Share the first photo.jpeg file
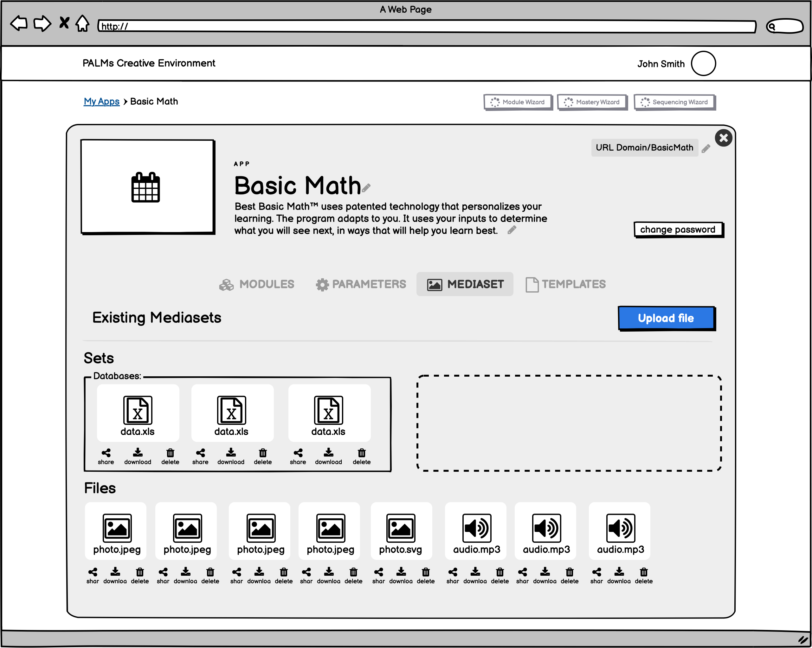The height and width of the screenshot is (648, 812). 93,576
